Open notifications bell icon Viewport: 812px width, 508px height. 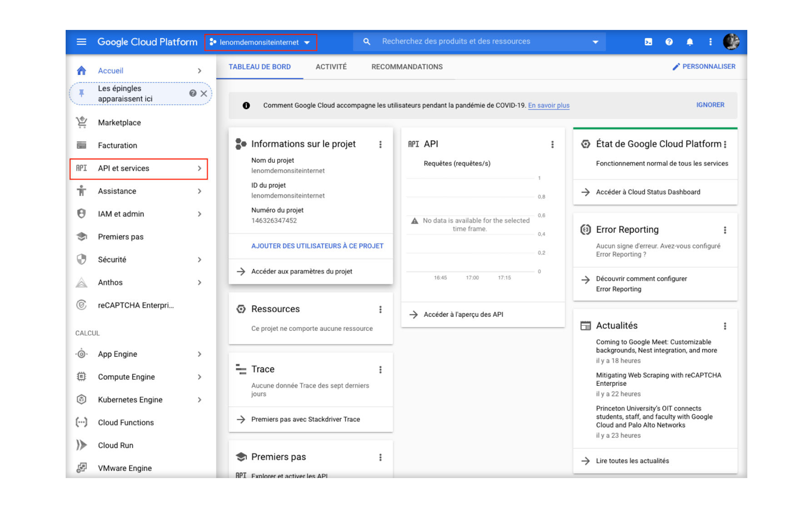pos(689,42)
